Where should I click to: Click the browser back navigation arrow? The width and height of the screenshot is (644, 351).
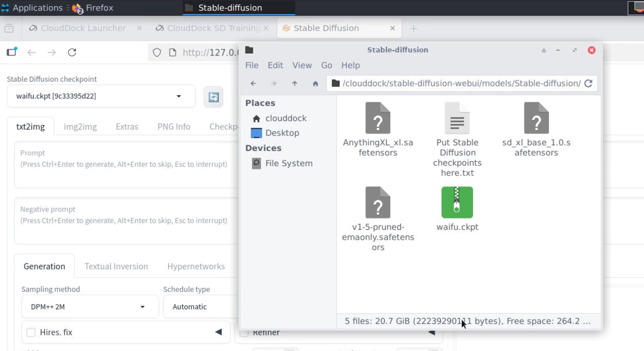coord(31,52)
